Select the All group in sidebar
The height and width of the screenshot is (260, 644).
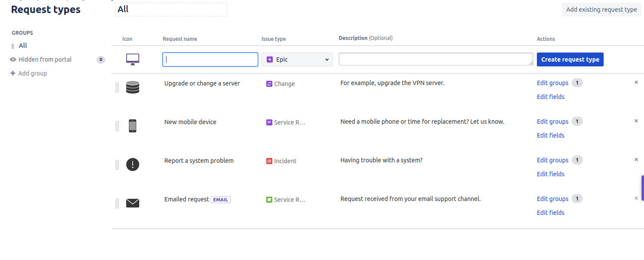[x=23, y=46]
